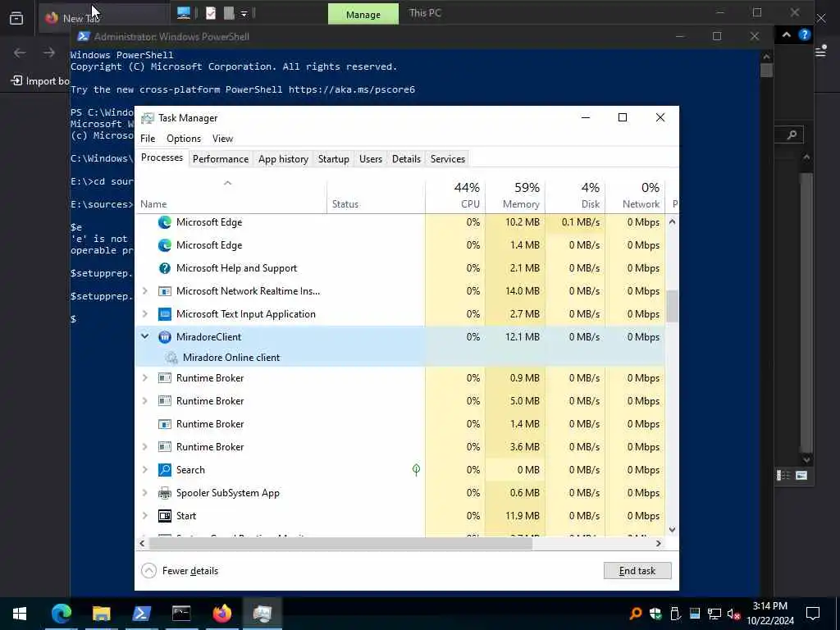Open File Explorer from the taskbar
840x630 pixels.
click(x=101, y=614)
